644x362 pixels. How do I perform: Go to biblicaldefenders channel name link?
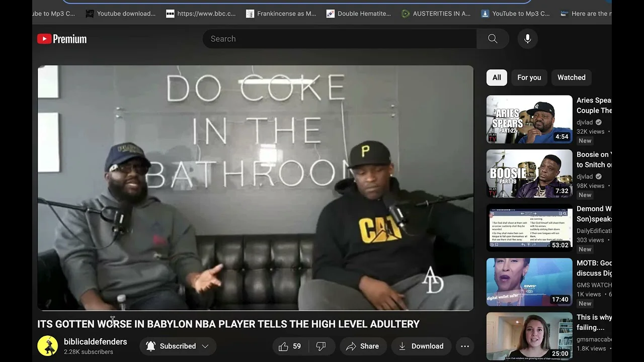click(x=95, y=342)
